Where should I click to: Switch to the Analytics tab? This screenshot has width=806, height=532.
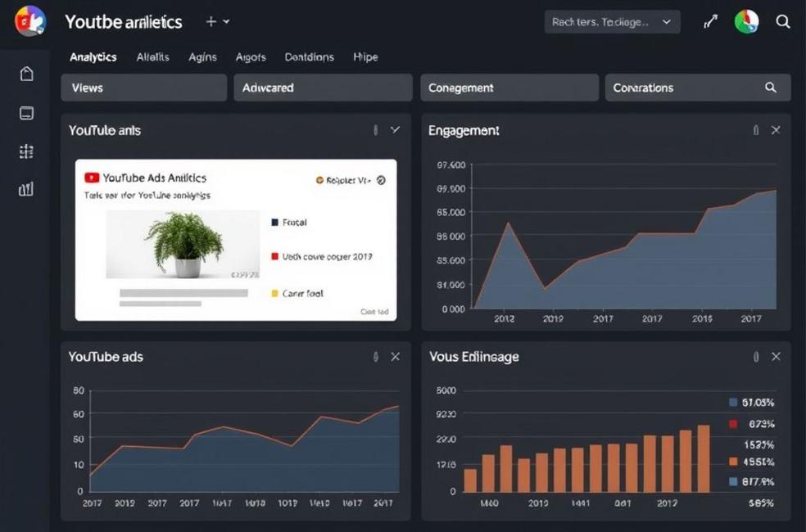click(93, 57)
